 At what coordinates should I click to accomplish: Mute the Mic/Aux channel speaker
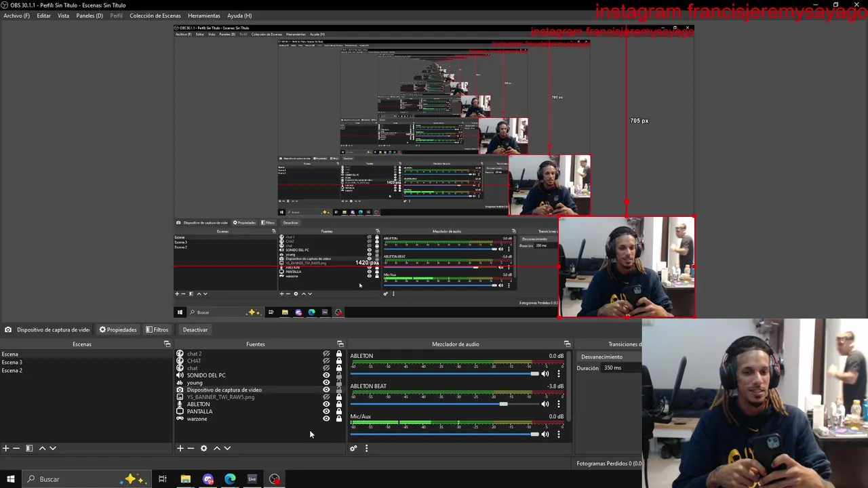(545, 434)
